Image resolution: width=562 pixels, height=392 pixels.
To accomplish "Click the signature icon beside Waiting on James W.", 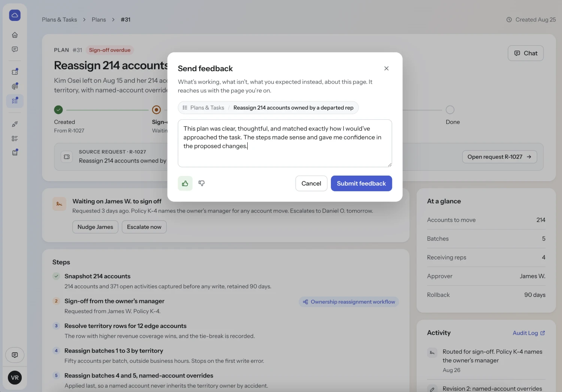I will [59, 204].
